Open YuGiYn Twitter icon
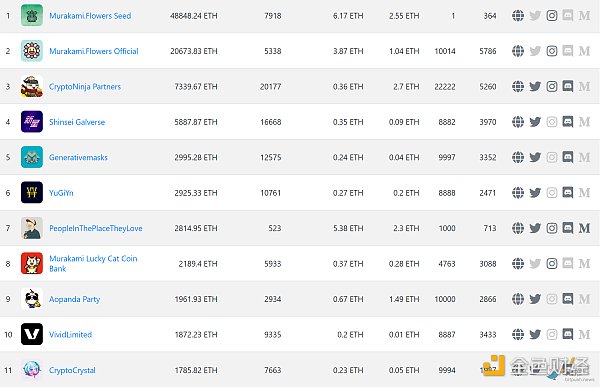600x387 pixels. point(535,193)
